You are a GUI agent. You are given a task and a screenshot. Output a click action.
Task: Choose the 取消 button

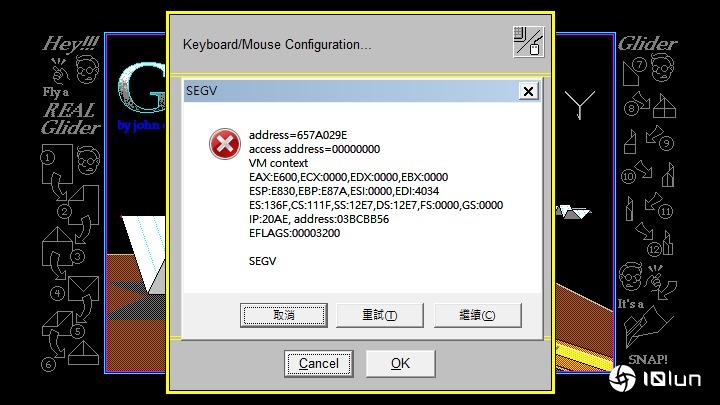(284, 315)
